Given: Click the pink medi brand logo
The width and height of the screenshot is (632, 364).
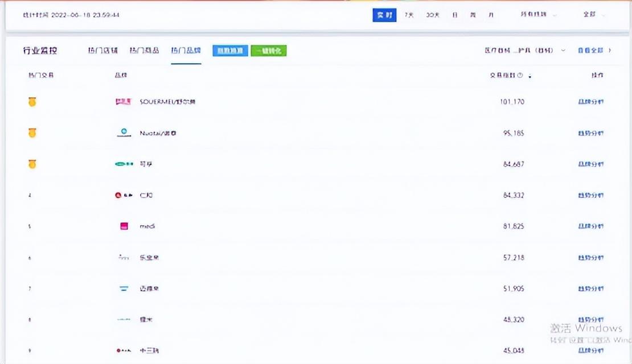Looking at the screenshot, I should pos(124,226).
